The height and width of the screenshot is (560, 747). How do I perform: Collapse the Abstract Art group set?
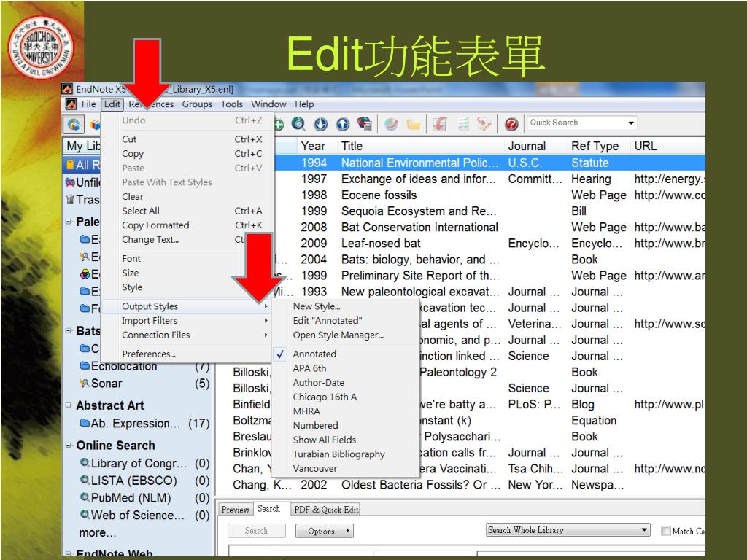tap(69, 405)
